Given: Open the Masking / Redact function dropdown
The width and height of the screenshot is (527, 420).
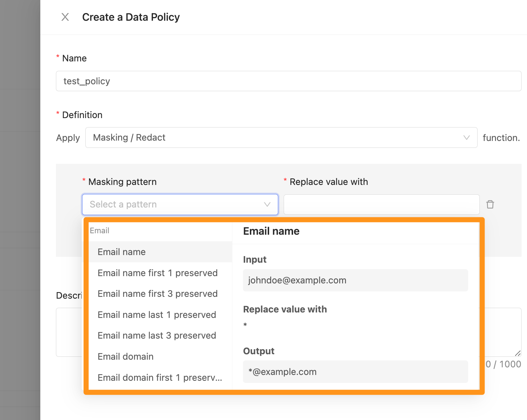Looking at the screenshot, I should point(281,138).
